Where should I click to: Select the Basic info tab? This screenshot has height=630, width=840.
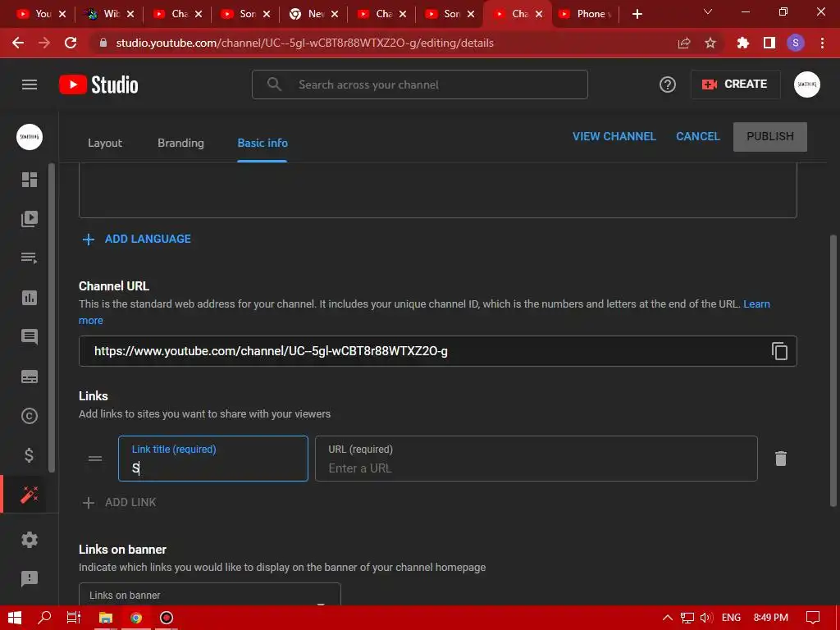click(x=262, y=143)
